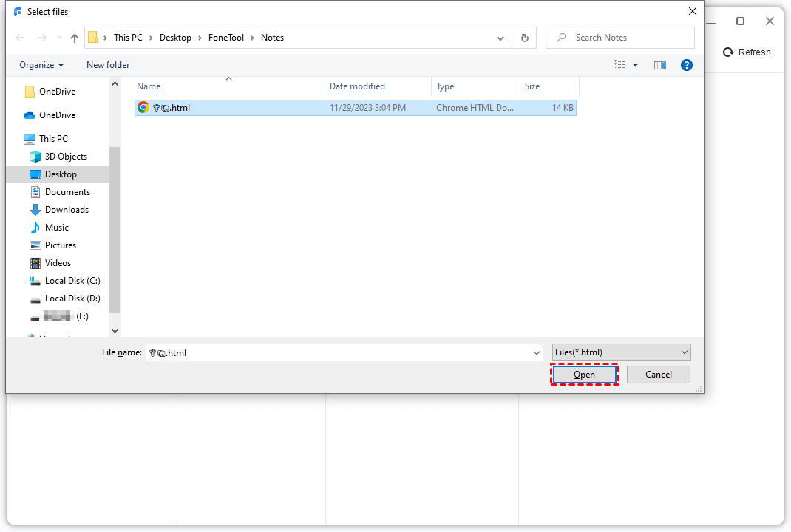Screen dimensions: 791x532
Task: Click the Up one level arrow
Action: click(x=75, y=38)
